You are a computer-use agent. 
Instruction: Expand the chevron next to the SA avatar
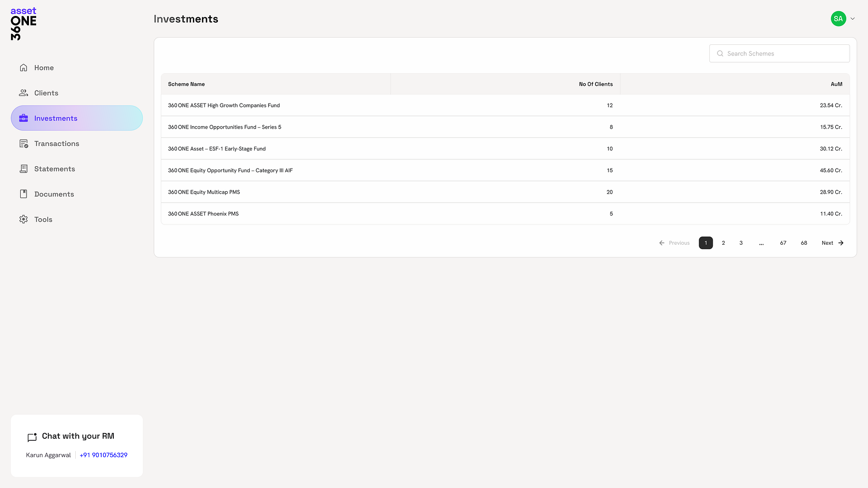point(852,18)
